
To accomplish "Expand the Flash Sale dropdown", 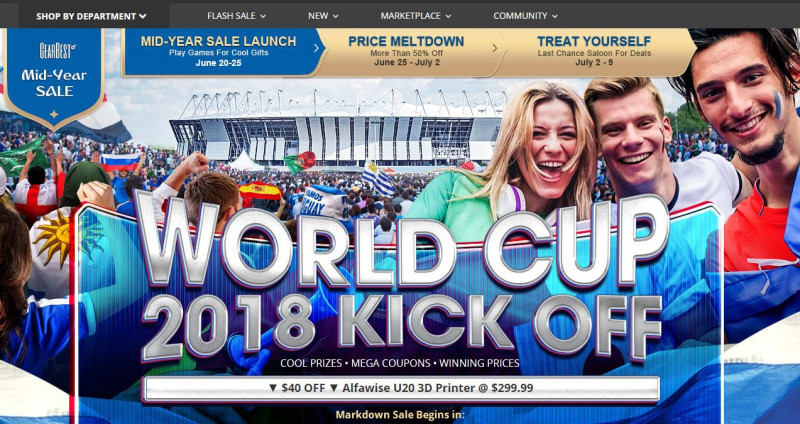I will click(236, 16).
